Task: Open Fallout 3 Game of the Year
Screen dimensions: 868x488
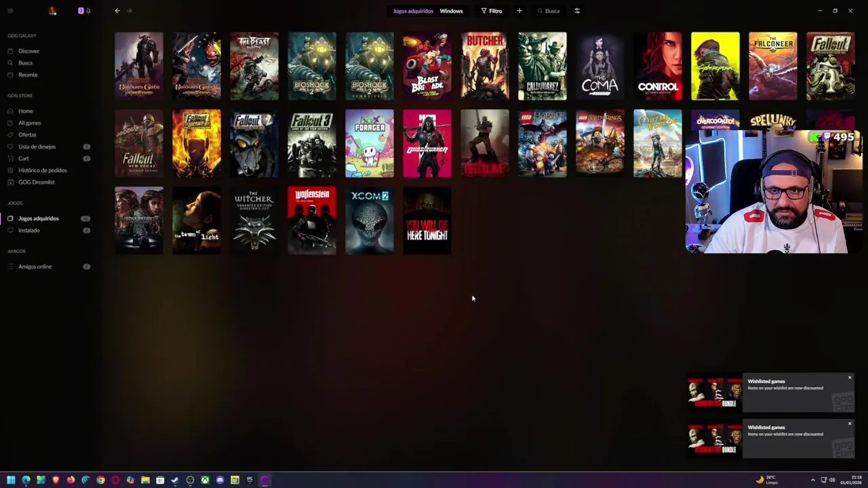Action: [312, 143]
